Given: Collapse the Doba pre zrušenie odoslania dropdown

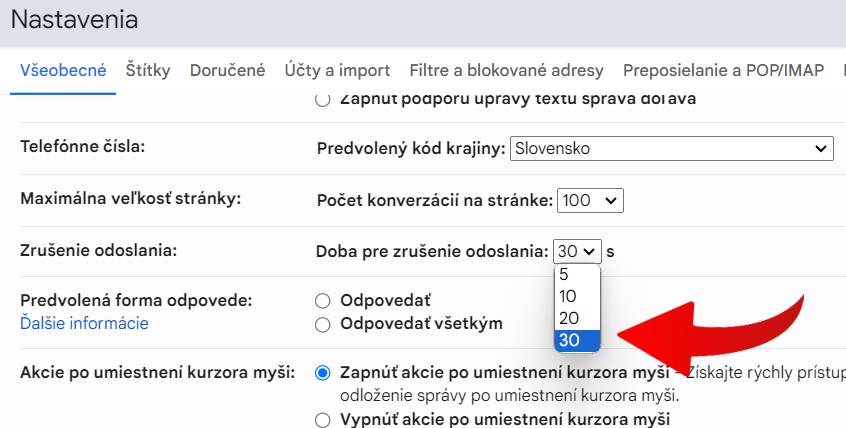Looking at the screenshot, I should click(x=577, y=251).
